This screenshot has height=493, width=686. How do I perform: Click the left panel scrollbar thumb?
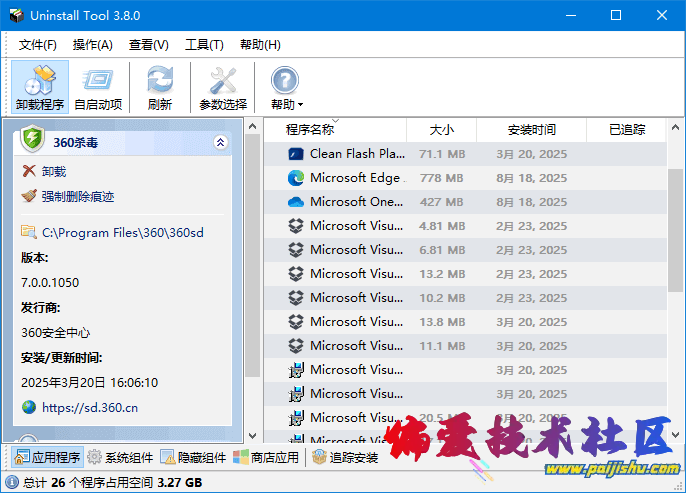coord(252,255)
